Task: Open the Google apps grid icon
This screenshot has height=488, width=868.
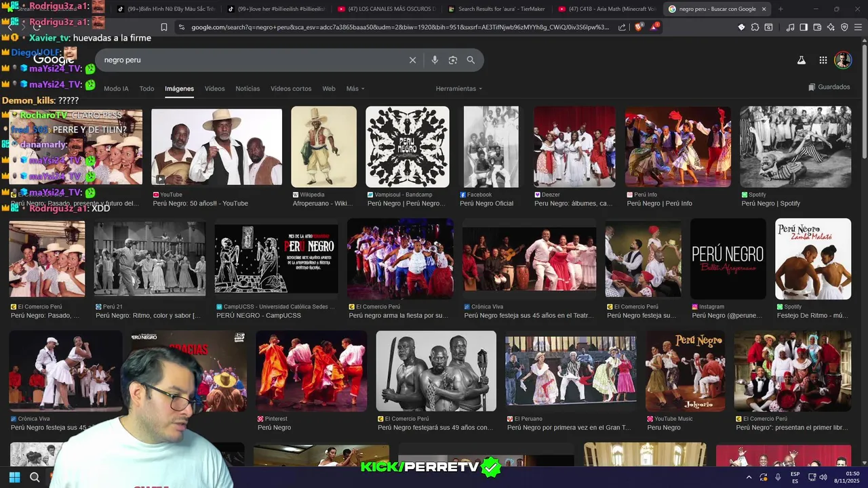Action: (823, 60)
